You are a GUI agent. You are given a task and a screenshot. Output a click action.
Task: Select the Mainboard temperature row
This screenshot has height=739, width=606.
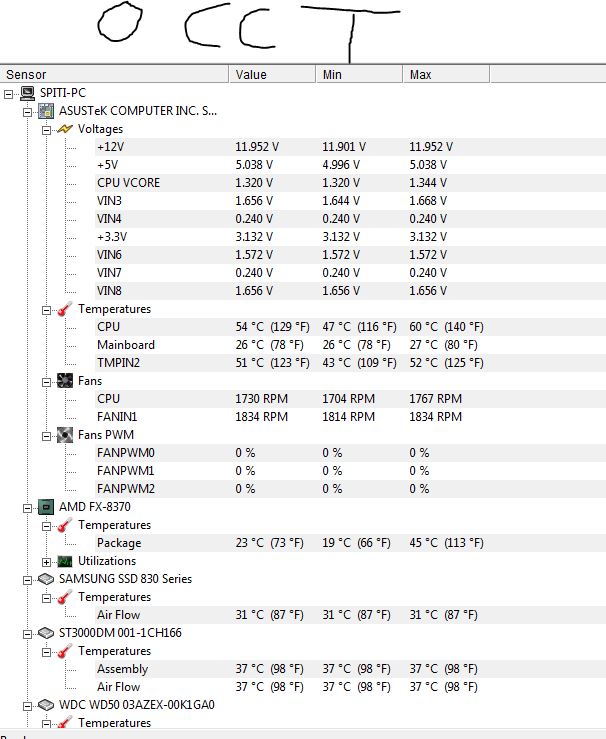350,345
